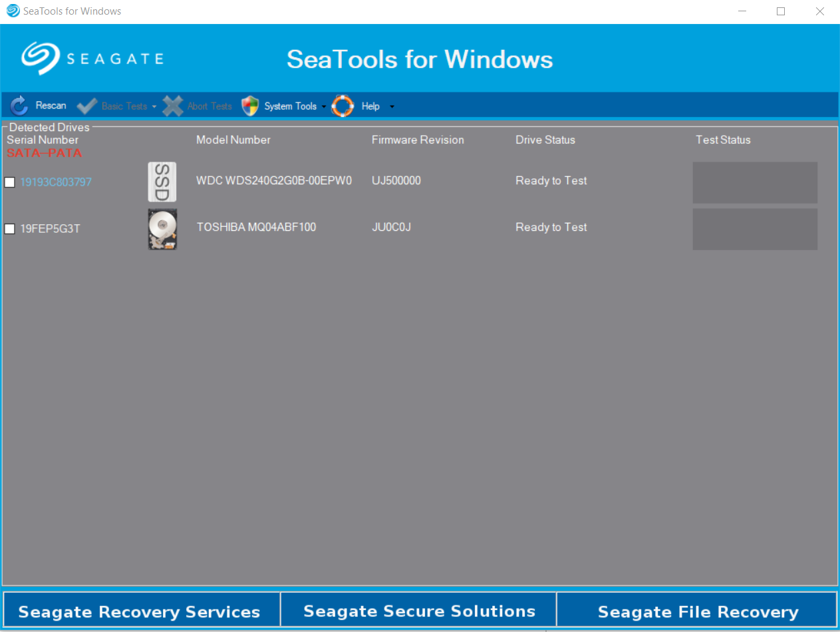Viewport: 840px width, 632px height.
Task: Click the SeaTools for Windows header title
Action: [x=420, y=59]
